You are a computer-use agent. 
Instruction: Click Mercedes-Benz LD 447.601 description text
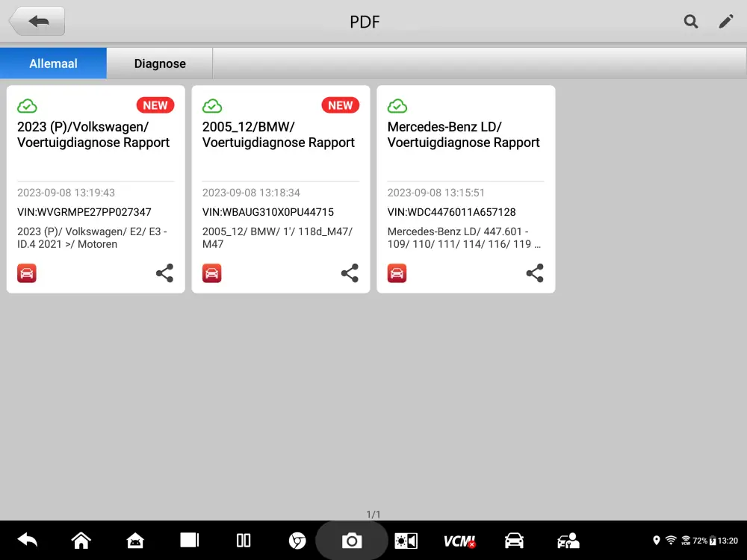click(464, 237)
